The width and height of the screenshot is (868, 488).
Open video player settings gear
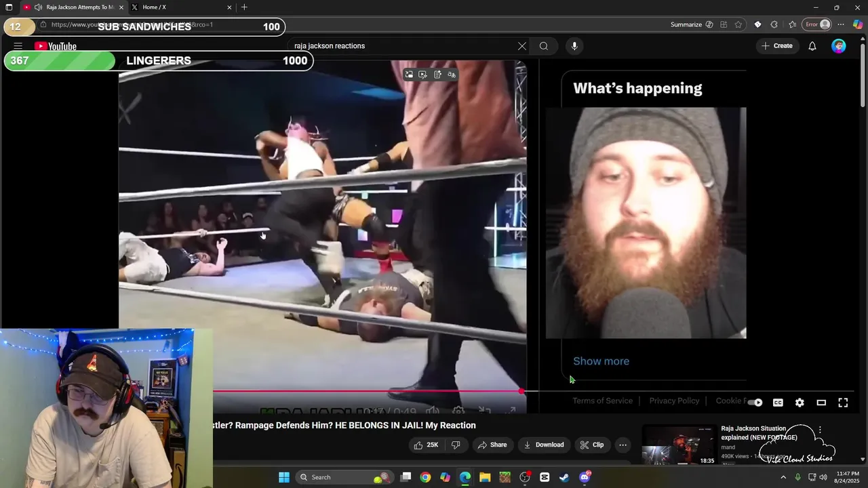[800, 403]
